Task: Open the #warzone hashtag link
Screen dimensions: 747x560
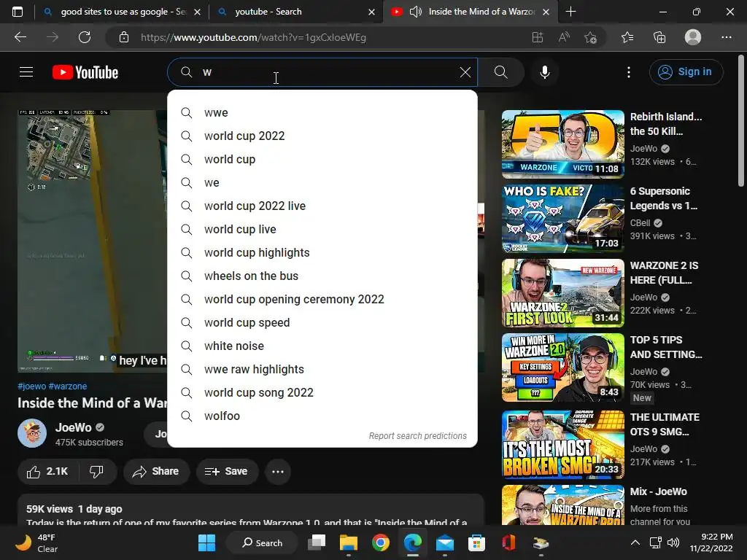Action: pyautogui.click(x=68, y=386)
